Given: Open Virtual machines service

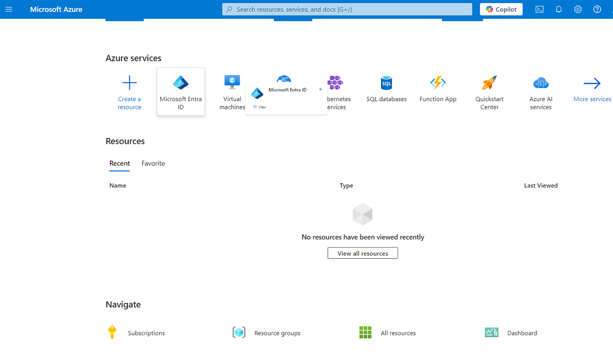Looking at the screenshot, I should (232, 92).
